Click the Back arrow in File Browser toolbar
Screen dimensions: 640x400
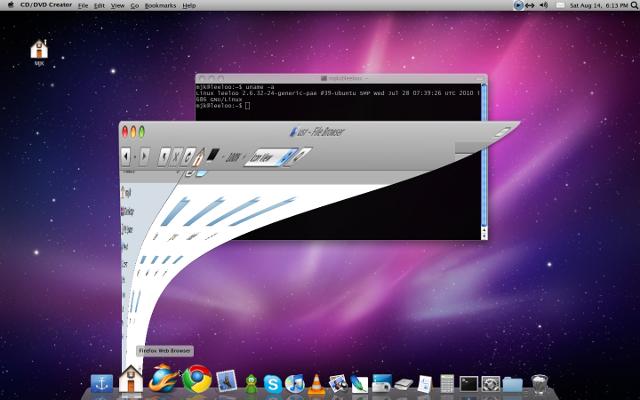[126, 156]
